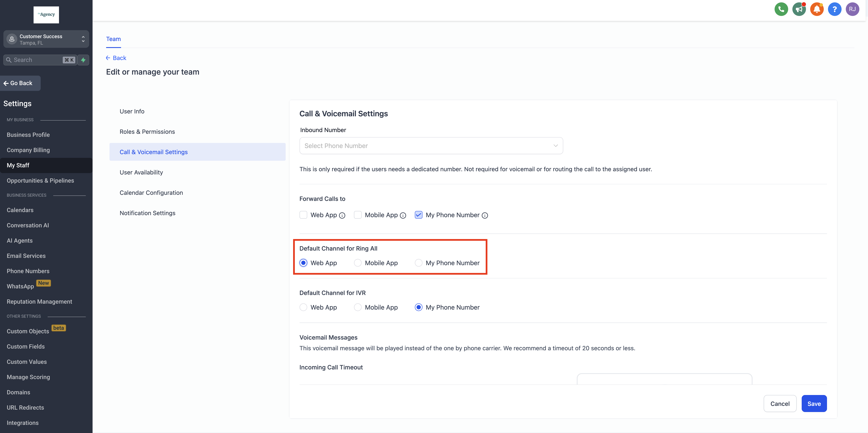The width and height of the screenshot is (868, 433).
Task: Open the Select Phone Number dropdown
Action: (x=431, y=146)
